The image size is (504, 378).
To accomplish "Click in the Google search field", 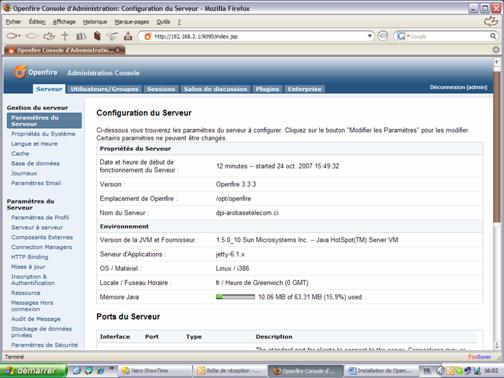I will [449, 36].
